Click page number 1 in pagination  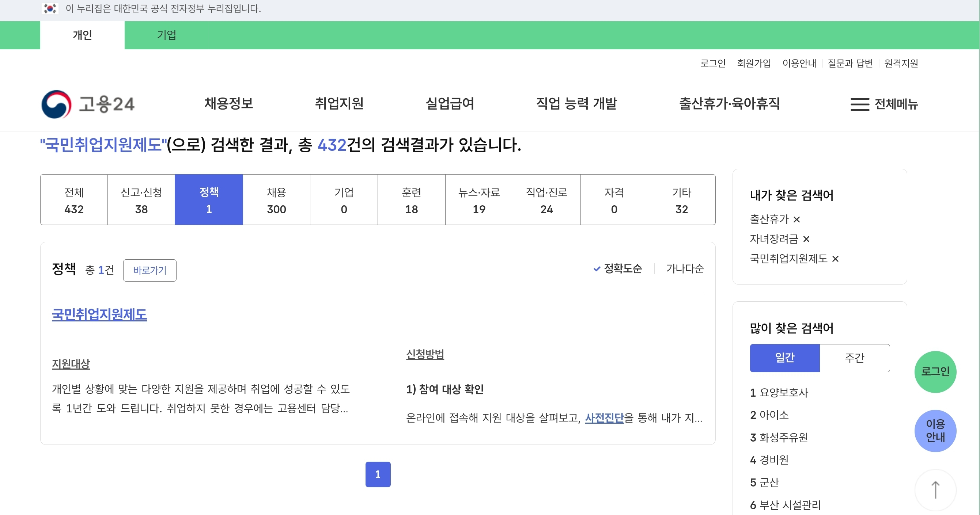[378, 474]
